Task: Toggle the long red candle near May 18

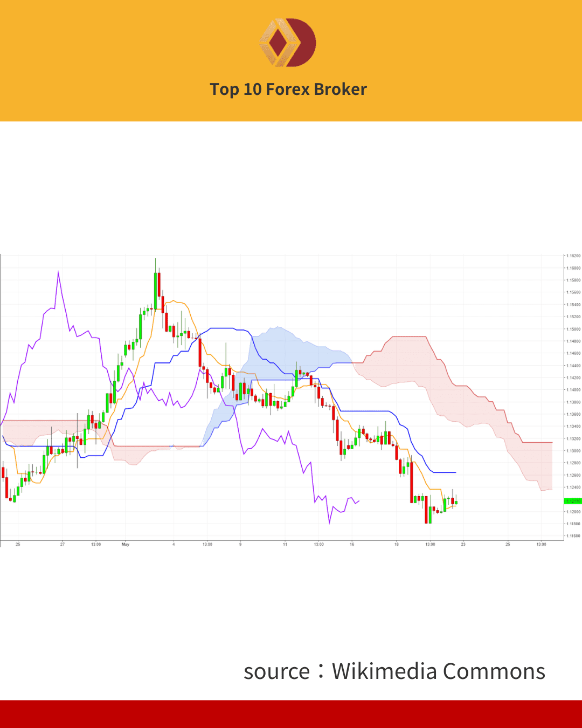Action: pos(412,483)
